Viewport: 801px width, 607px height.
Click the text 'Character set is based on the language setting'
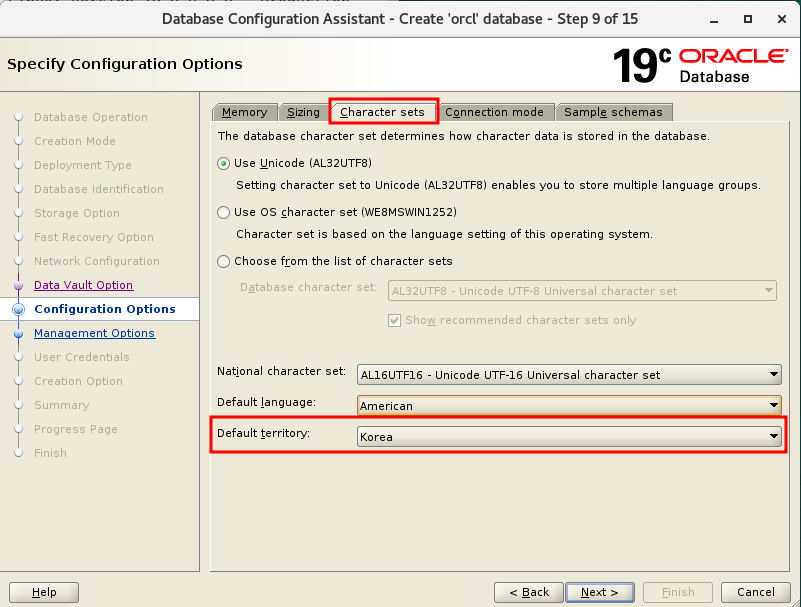(444, 235)
